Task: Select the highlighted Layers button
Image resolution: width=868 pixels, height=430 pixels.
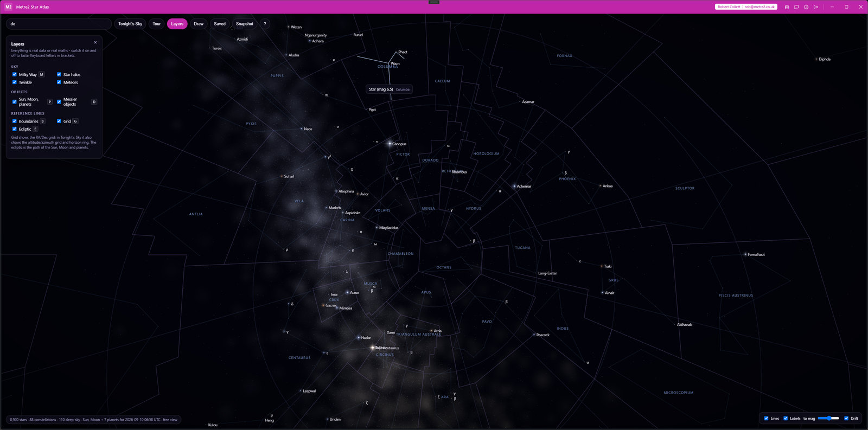Action: (x=177, y=24)
